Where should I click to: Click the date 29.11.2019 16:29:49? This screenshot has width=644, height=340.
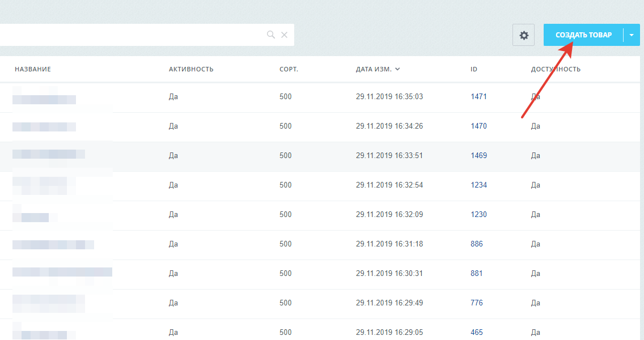coord(389,303)
